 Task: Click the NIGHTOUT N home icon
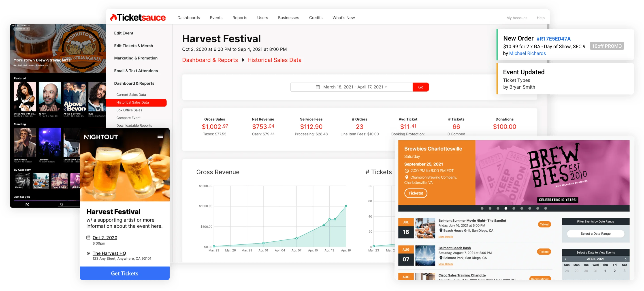(x=27, y=205)
